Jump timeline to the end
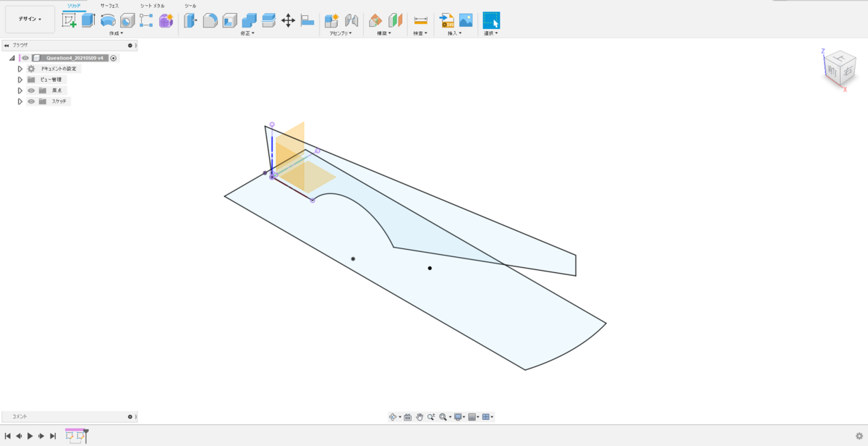 tap(53, 436)
